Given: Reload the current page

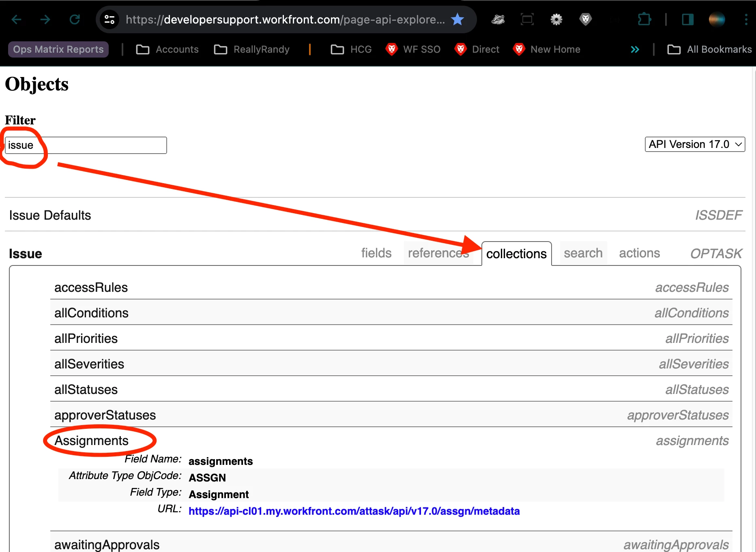Looking at the screenshot, I should (x=75, y=19).
